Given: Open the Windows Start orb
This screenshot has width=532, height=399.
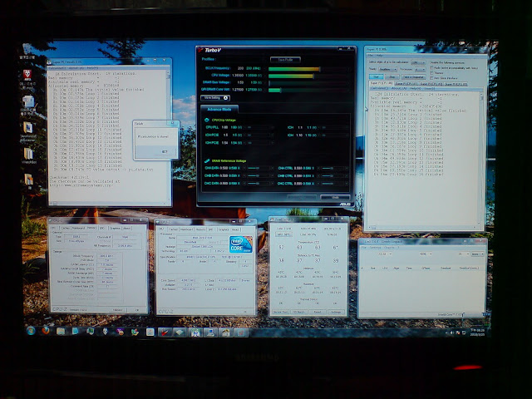Looking at the screenshot, I should pyautogui.click(x=31, y=331).
